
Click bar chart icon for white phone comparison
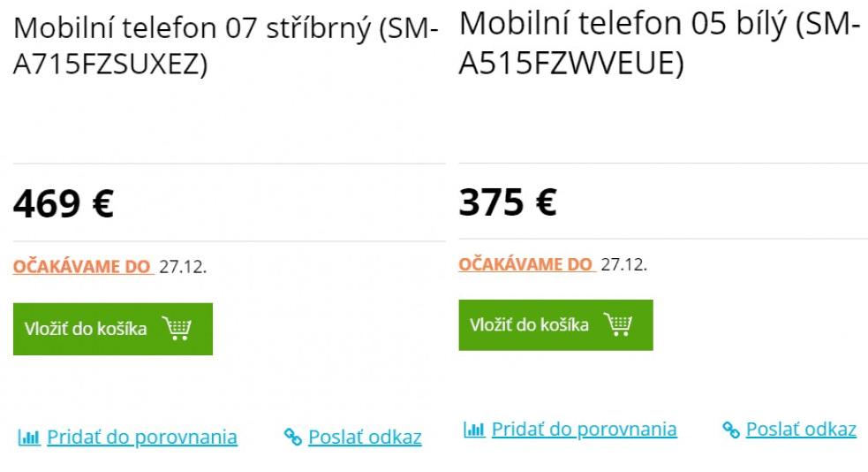pyautogui.click(x=474, y=430)
